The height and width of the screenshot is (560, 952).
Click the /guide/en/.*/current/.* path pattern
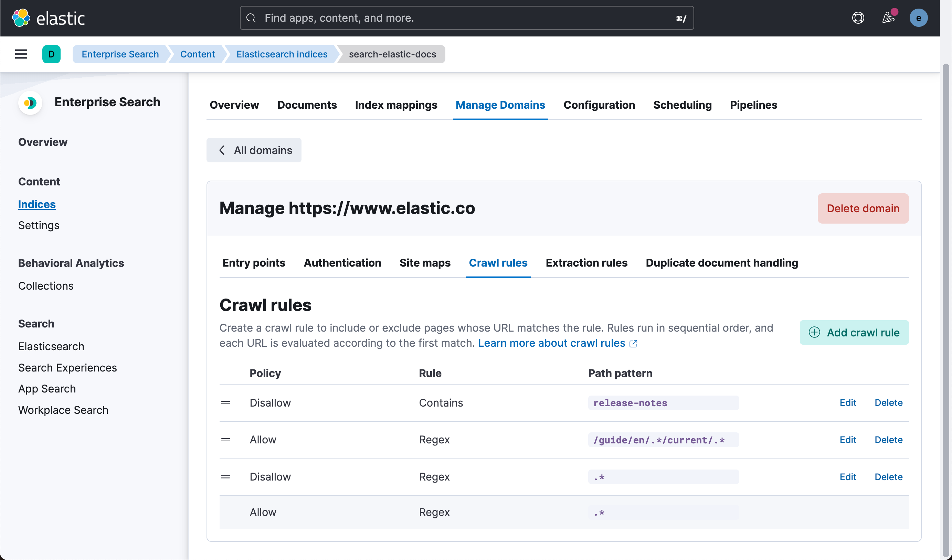point(663,440)
